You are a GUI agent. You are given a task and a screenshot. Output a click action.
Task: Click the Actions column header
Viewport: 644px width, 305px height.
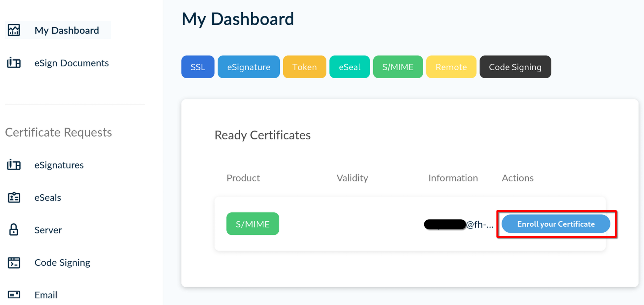518,178
